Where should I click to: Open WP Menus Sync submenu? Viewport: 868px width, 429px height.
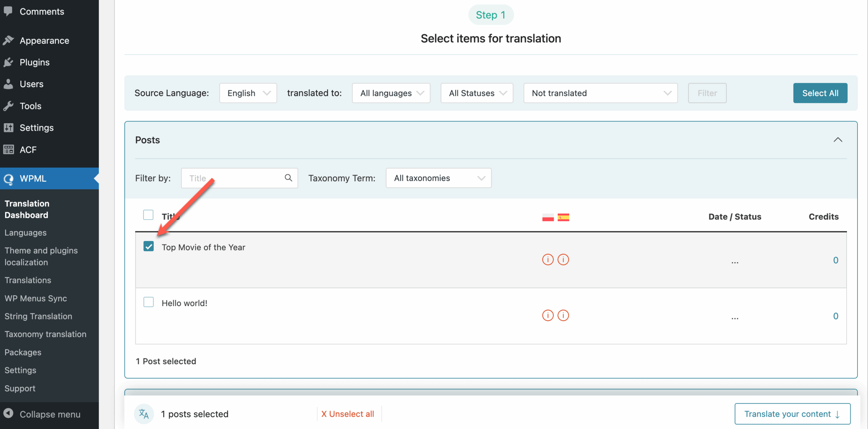(x=36, y=298)
